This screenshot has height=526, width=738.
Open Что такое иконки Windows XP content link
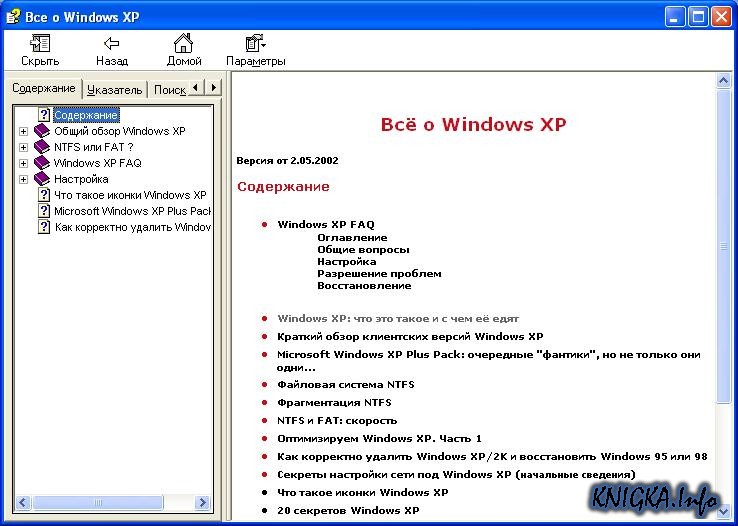tap(362, 493)
